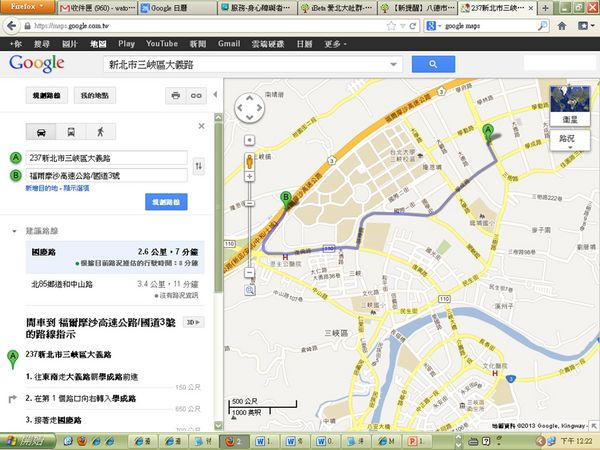Click the print directions icon
The height and width of the screenshot is (450, 600).
coord(175,96)
